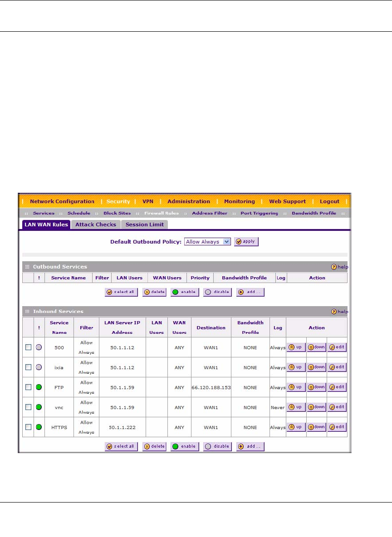392x537 pixels.
Task: Click the 66.120.188.153 destination cell
Action: 211,388
